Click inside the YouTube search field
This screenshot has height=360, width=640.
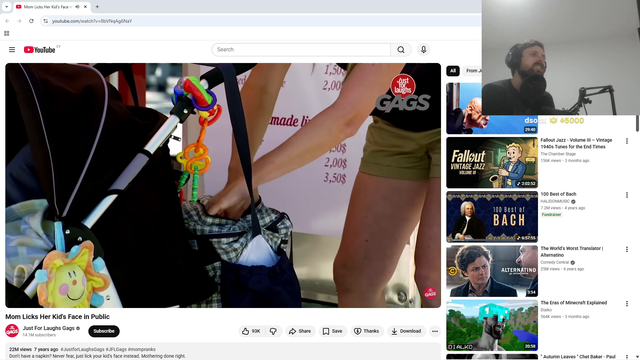click(x=301, y=50)
